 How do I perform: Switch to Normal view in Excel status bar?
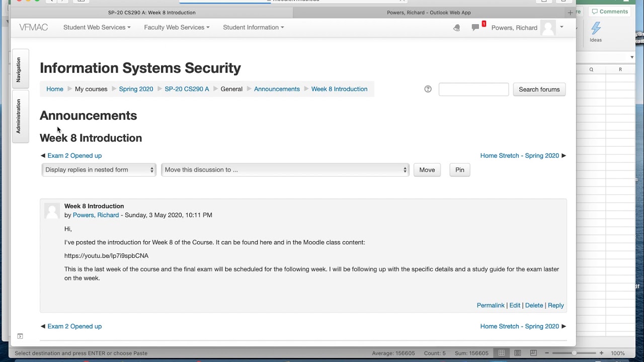click(502, 353)
